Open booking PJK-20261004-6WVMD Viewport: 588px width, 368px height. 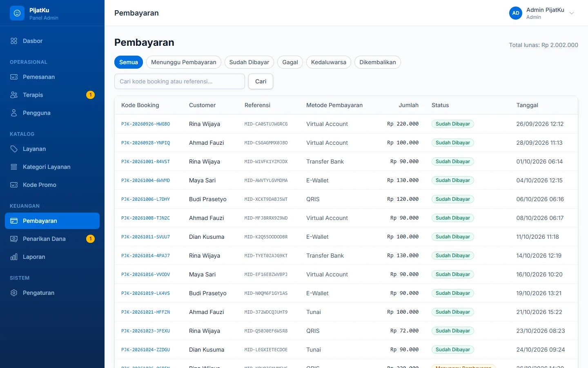click(145, 180)
